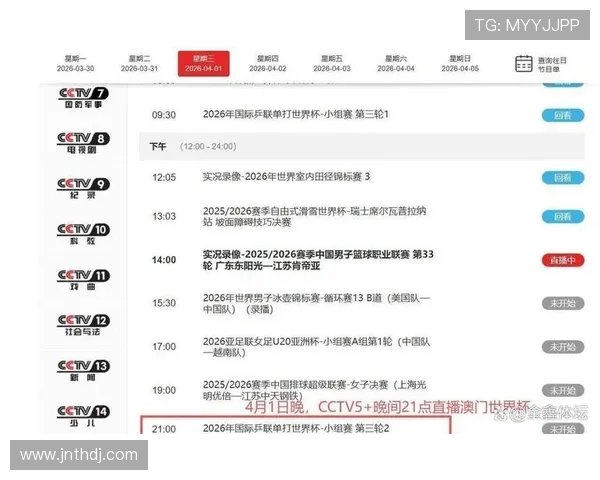The image size is (600, 480).
Task: Click 未开始 badge for the 17:00 program
Action: click(x=563, y=347)
